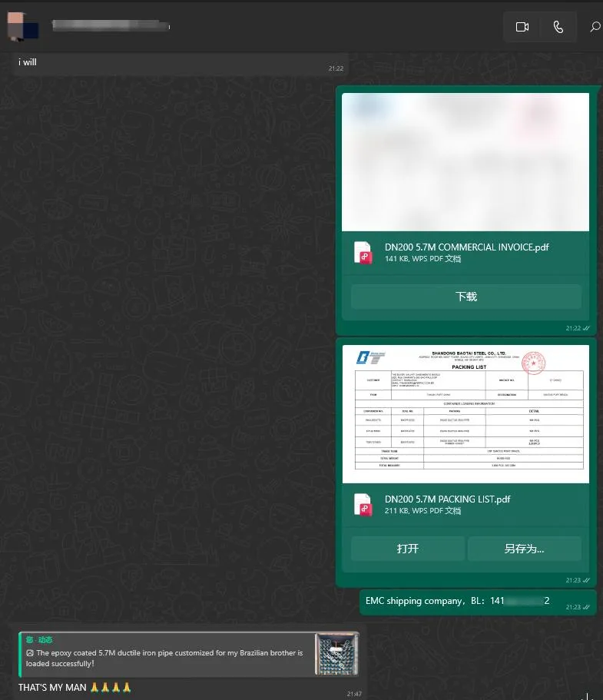The image size is (603, 700).
Task: Click the COMMERCIAL INVOICE PDF file icon
Action: point(363,253)
